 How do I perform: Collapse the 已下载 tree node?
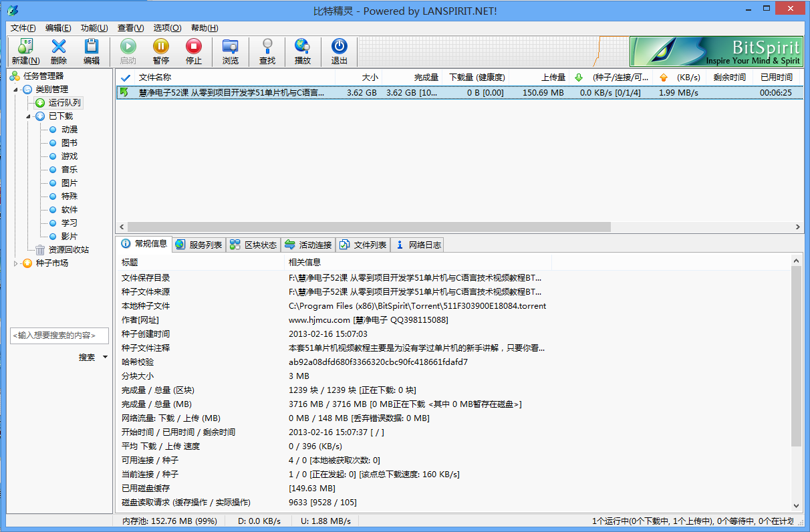pos(29,116)
